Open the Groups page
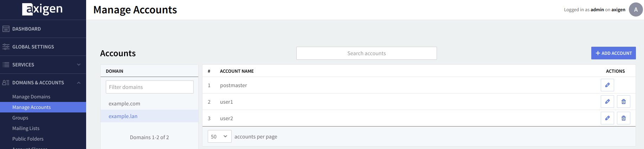644x149 pixels. click(20, 118)
